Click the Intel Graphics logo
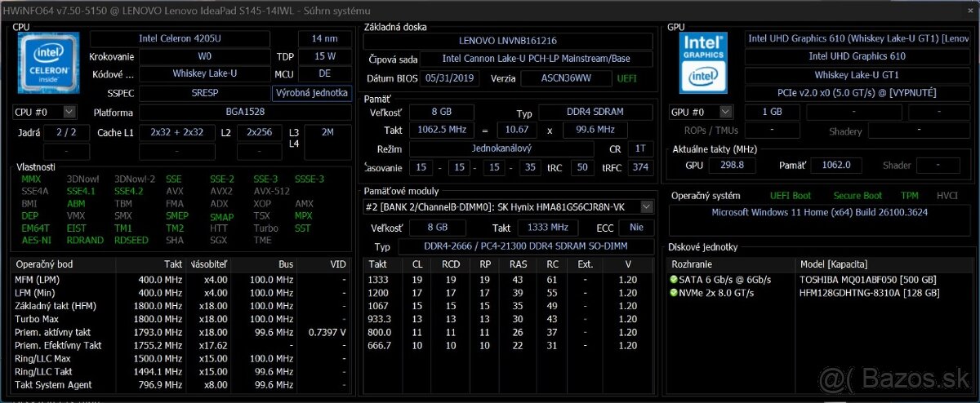980x403 pixels. coord(703,64)
